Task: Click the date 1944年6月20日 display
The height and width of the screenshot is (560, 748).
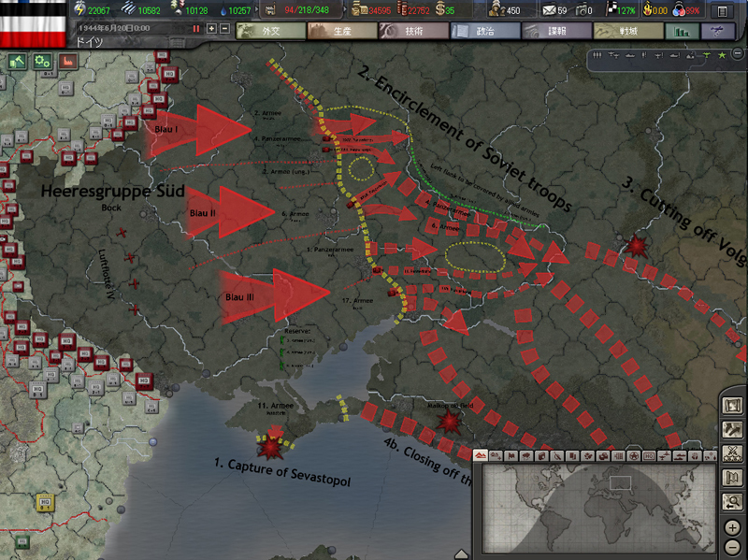Action: (x=114, y=28)
